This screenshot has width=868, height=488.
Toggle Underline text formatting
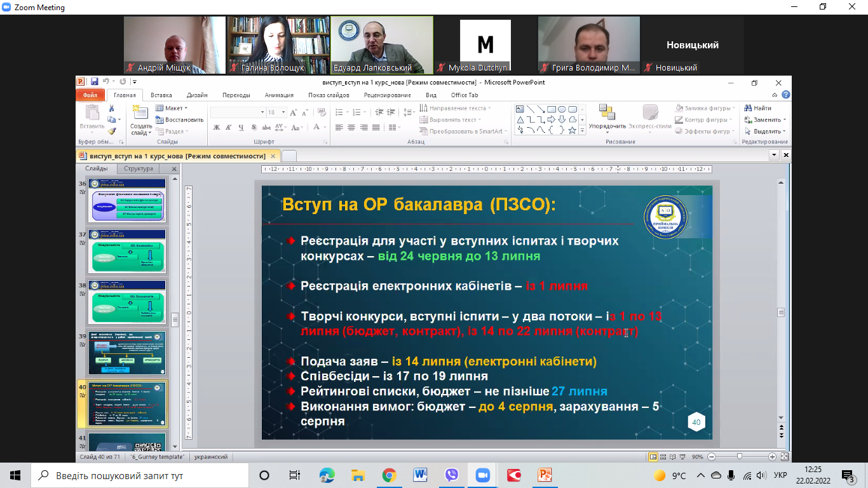[x=240, y=128]
